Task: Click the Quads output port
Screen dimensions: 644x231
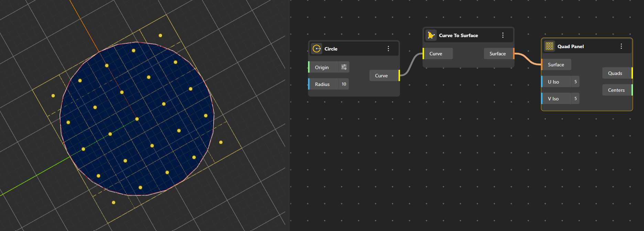Action: [618, 73]
